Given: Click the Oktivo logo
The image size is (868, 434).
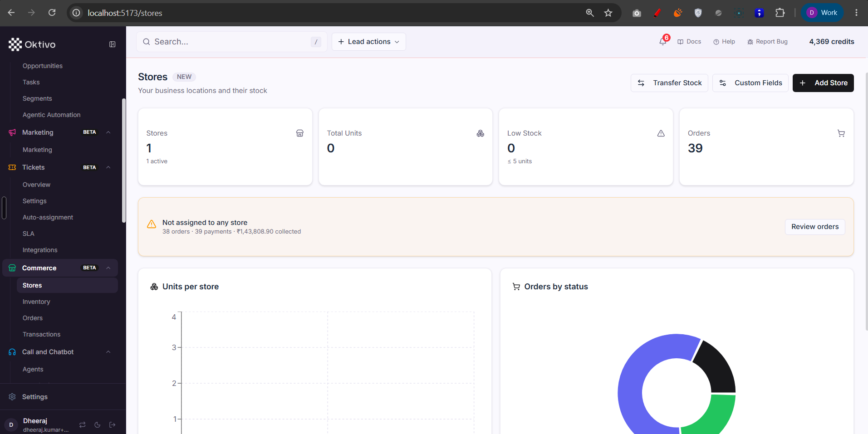Looking at the screenshot, I should 32,44.
